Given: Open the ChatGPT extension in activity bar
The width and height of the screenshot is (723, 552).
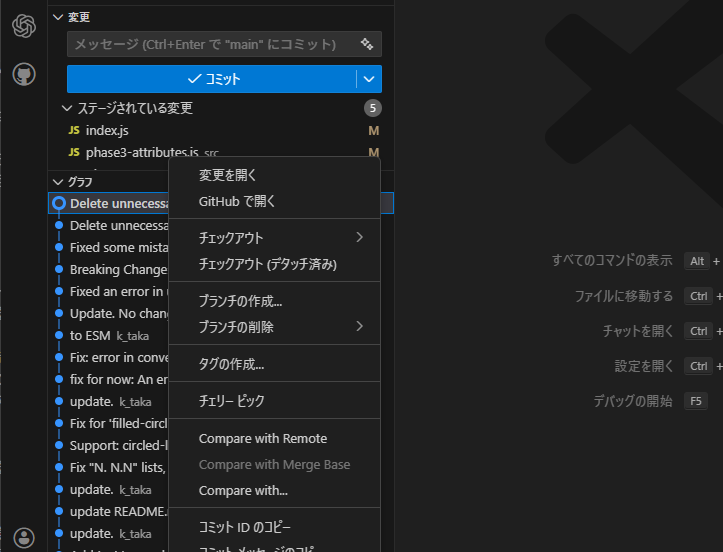Looking at the screenshot, I should click(x=24, y=26).
